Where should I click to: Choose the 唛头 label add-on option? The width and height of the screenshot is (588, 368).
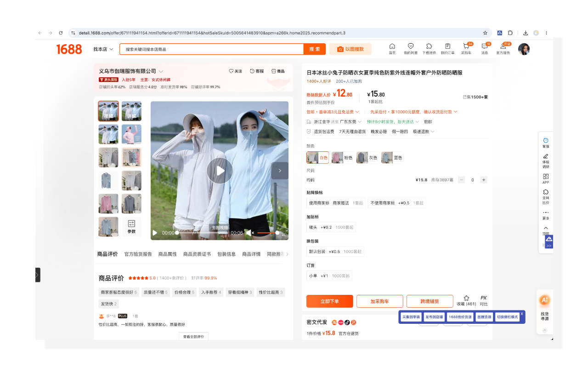tap(331, 227)
